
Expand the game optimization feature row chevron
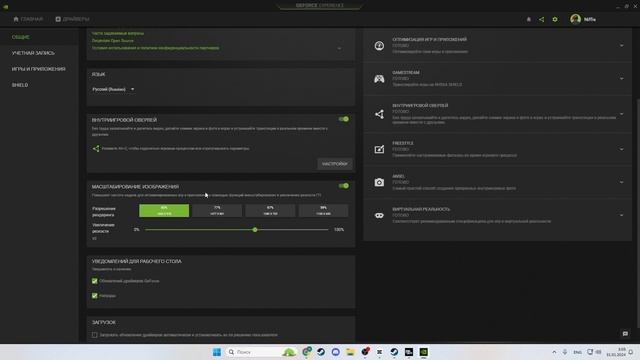tap(622, 46)
